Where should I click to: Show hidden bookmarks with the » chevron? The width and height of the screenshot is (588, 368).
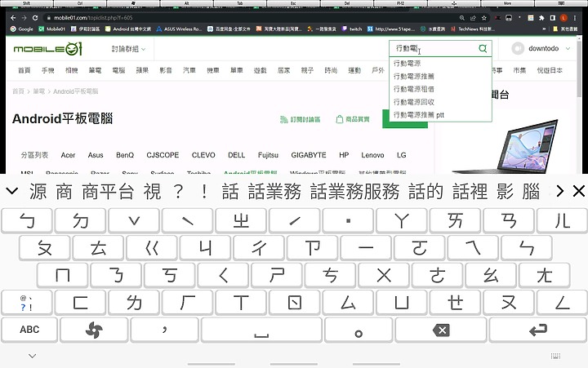point(544,29)
